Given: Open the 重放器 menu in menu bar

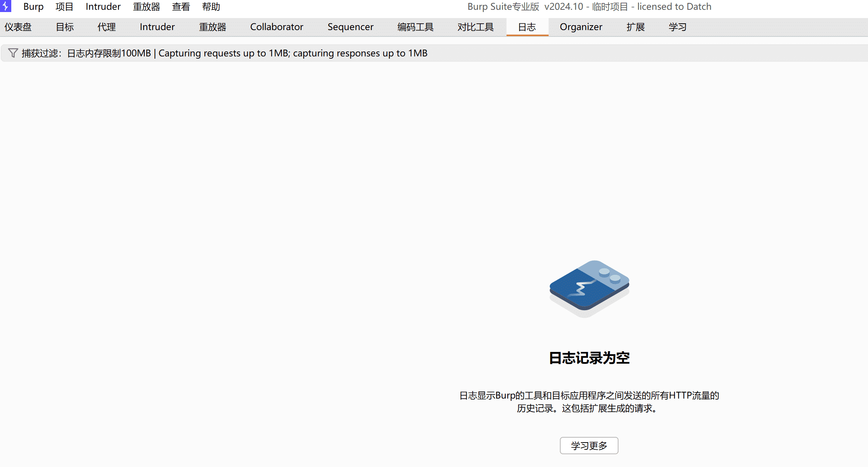Looking at the screenshot, I should (x=146, y=7).
